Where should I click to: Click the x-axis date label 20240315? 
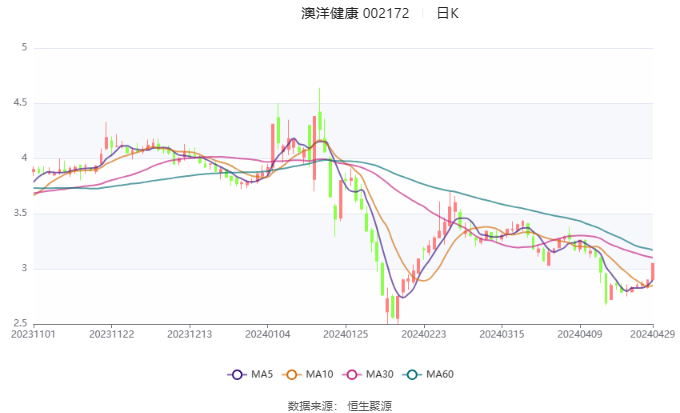pyautogui.click(x=502, y=334)
